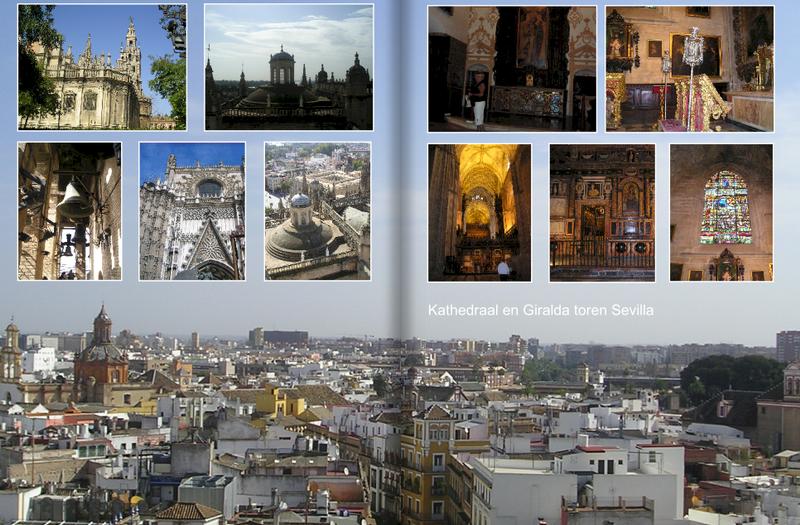Select the ornate gilded altarpiece photo

602,213
